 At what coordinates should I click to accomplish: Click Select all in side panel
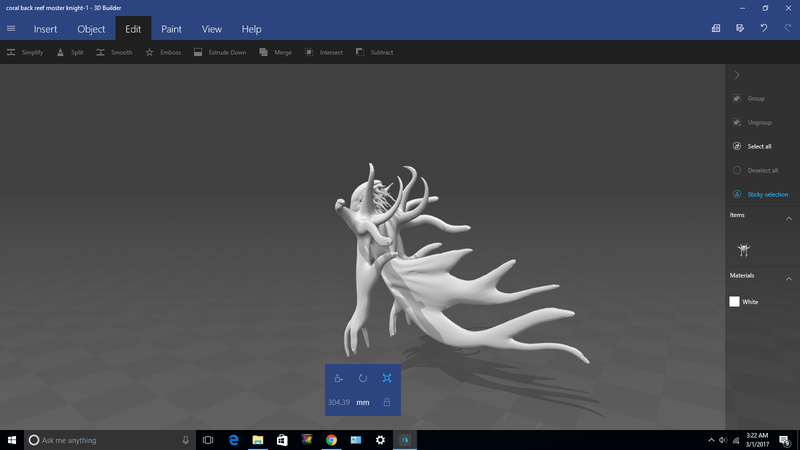click(x=759, y=146)
